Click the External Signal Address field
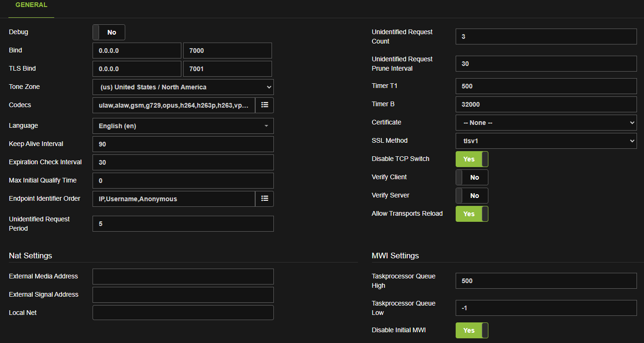Screen dimensions: 644x343 click(x=183, y=295)
